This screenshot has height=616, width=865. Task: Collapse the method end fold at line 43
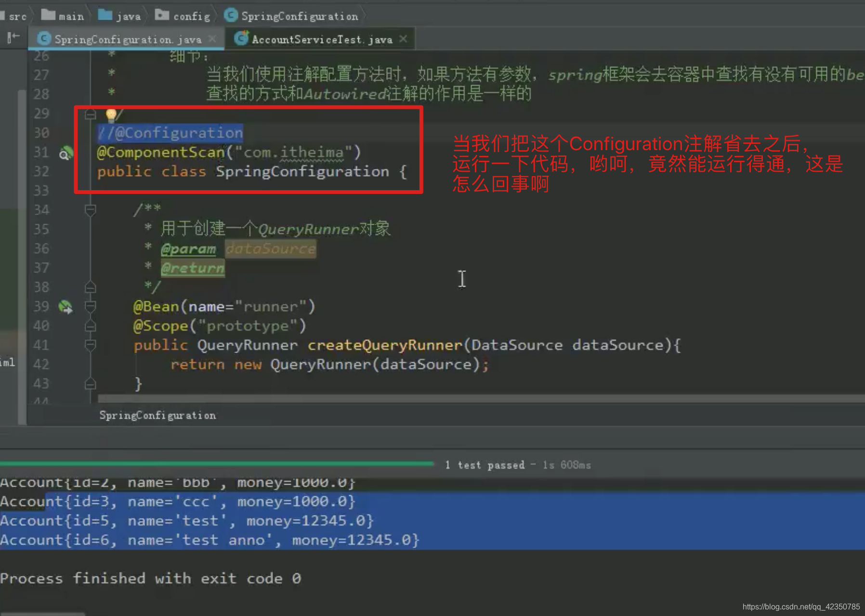[x=90, y=384]
